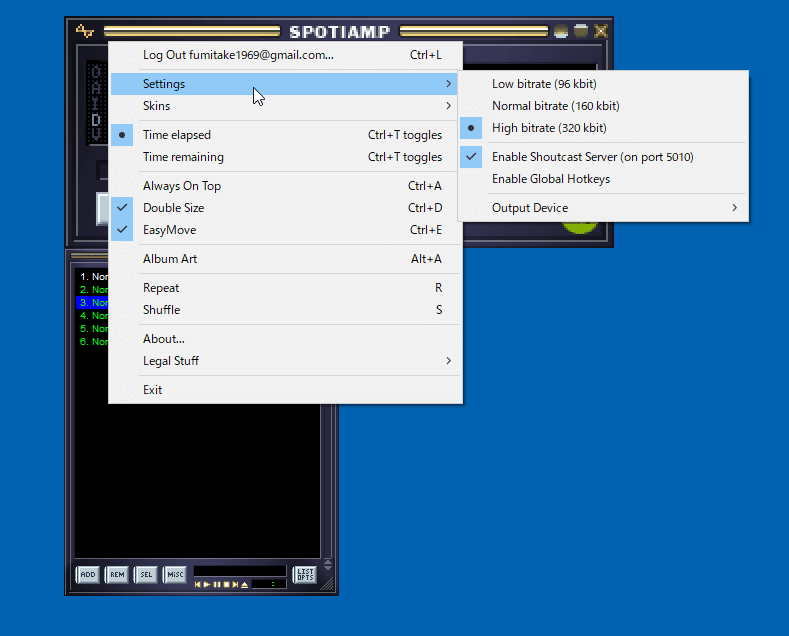
Task: Select highlighted playlist track 3
Action: (93, 302)
